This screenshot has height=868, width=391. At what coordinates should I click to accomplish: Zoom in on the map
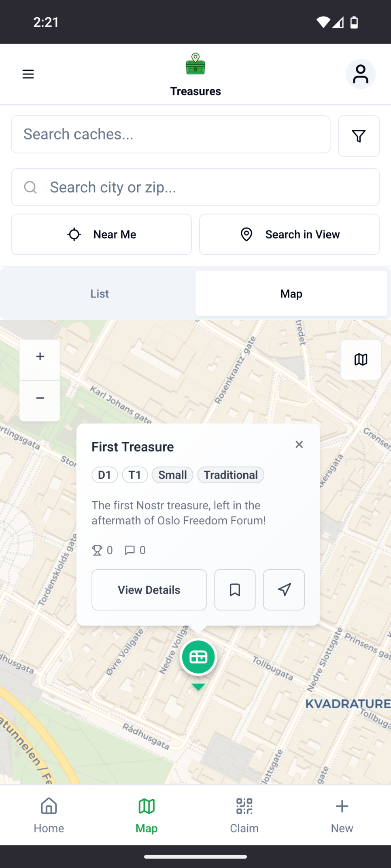(40, 357)
